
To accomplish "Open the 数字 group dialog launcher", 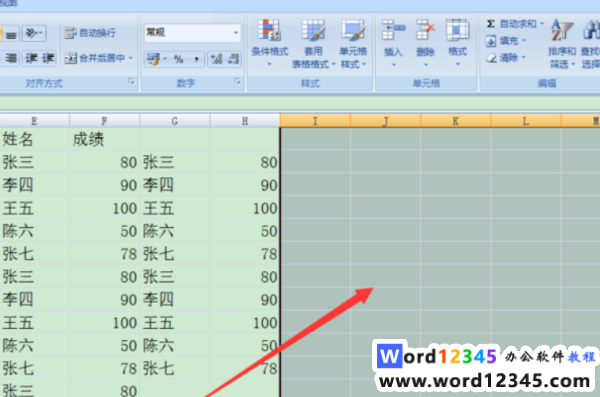I will pos(237,82).
